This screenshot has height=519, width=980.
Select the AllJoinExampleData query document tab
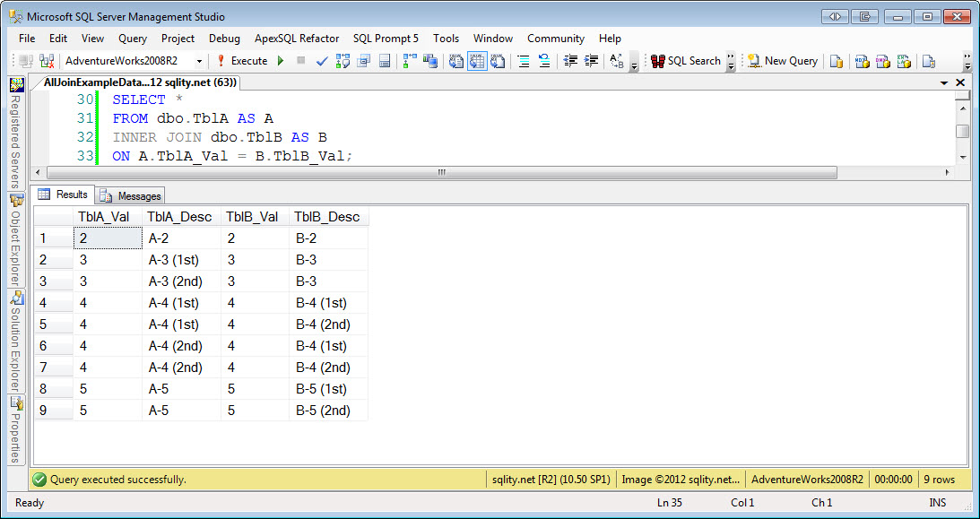[140, 82]
